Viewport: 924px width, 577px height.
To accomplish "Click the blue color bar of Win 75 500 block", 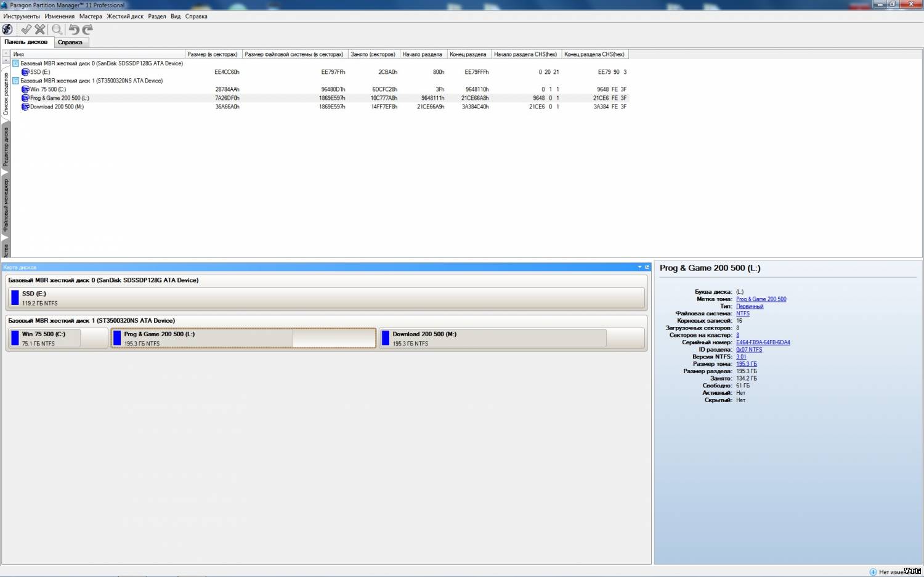I will tap(15, 338).
